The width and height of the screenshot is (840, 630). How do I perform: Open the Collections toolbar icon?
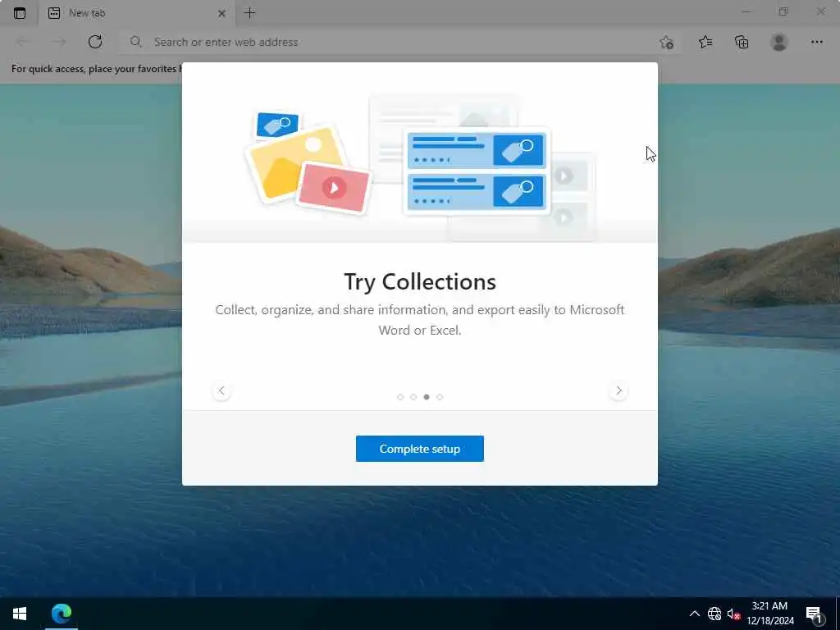point(742,42)
